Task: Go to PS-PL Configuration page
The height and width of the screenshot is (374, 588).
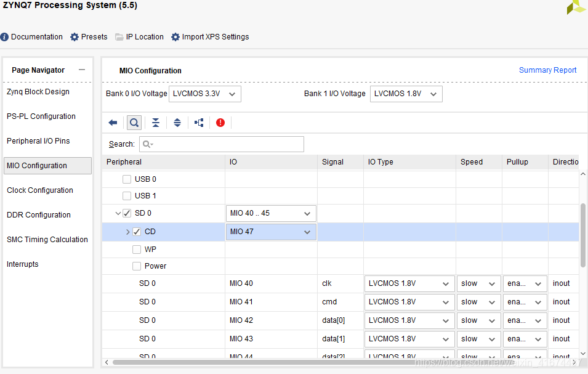Action: [41, 116]
